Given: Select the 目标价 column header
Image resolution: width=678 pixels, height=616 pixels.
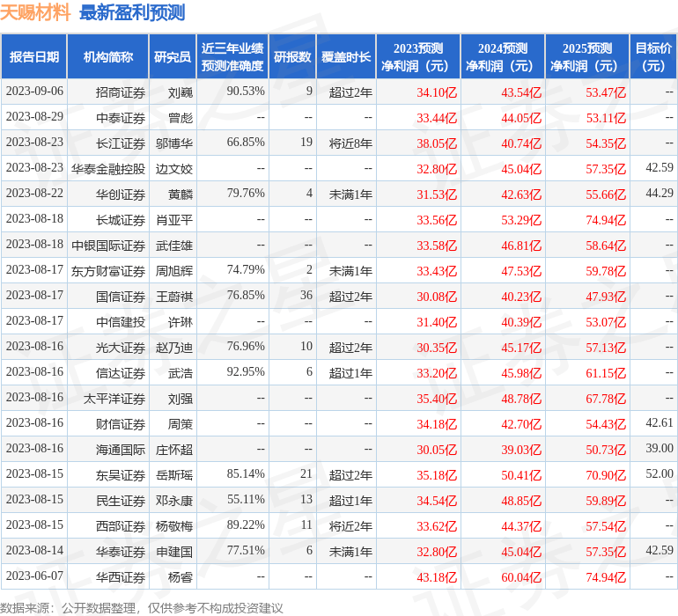Looking at the screenshot, I should click(x=653, y=57).
